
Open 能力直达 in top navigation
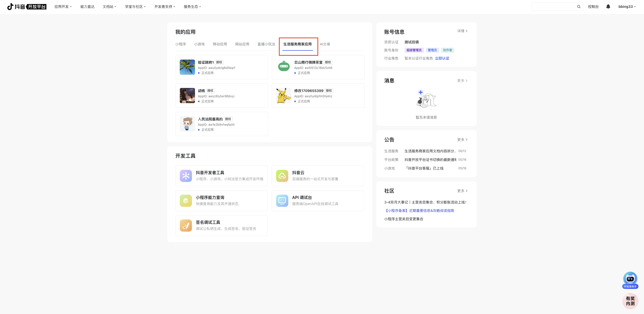click(x=87, y=7)
